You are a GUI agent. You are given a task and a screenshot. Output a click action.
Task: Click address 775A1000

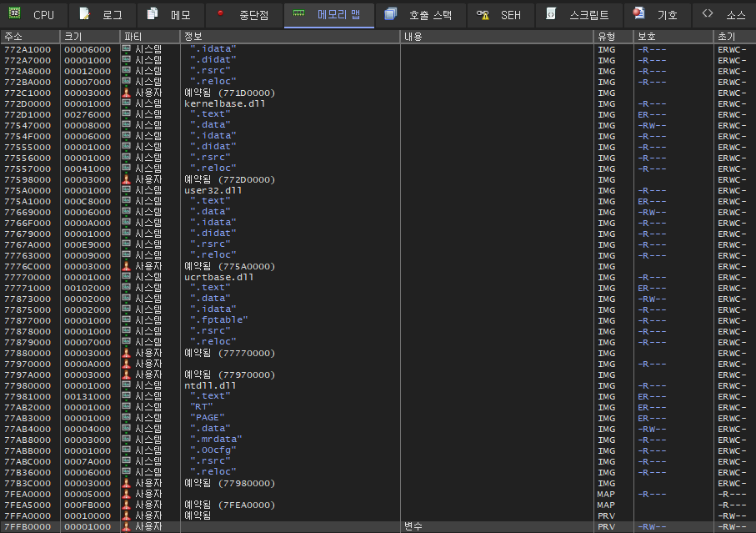[28, 202]
